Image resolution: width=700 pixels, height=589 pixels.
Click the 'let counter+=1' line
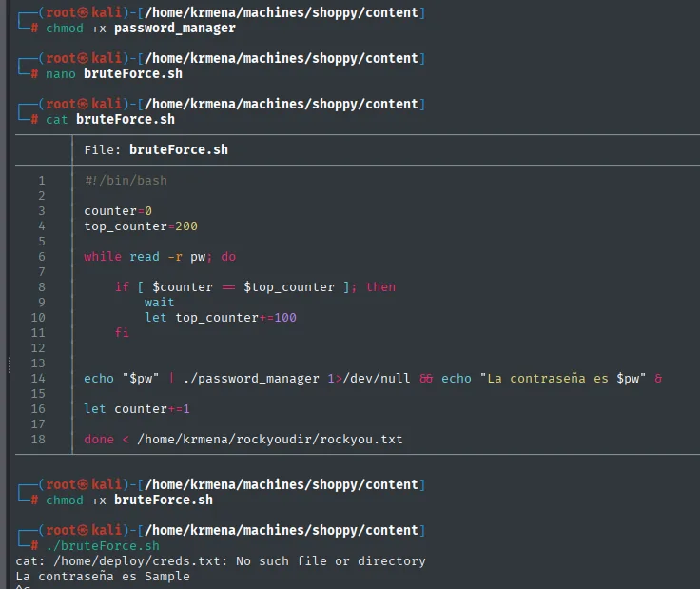click(137, 409)
